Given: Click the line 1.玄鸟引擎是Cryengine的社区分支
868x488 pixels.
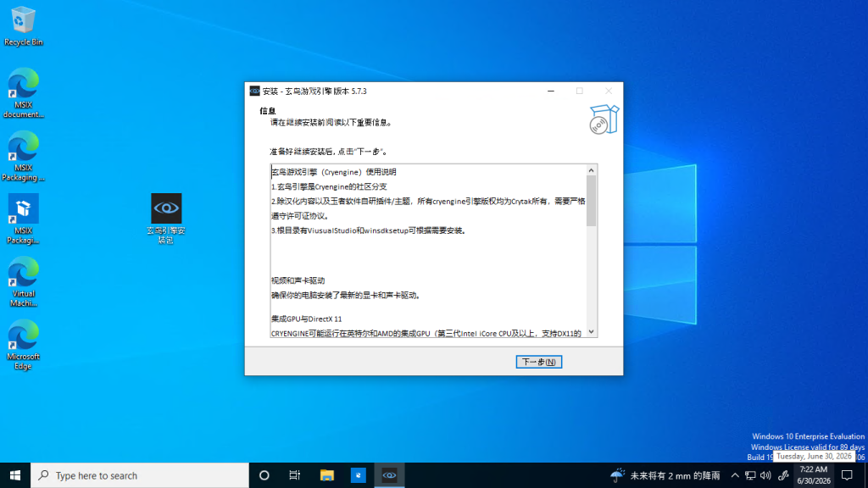Looking at the screenshot, I should pyautogui.click(x=329, y=186).
